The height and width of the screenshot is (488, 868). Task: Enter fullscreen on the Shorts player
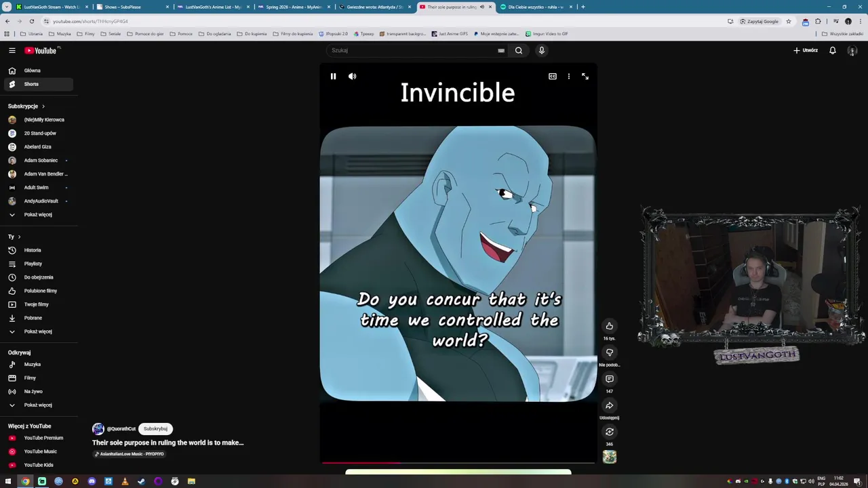(x=585, y=77)
